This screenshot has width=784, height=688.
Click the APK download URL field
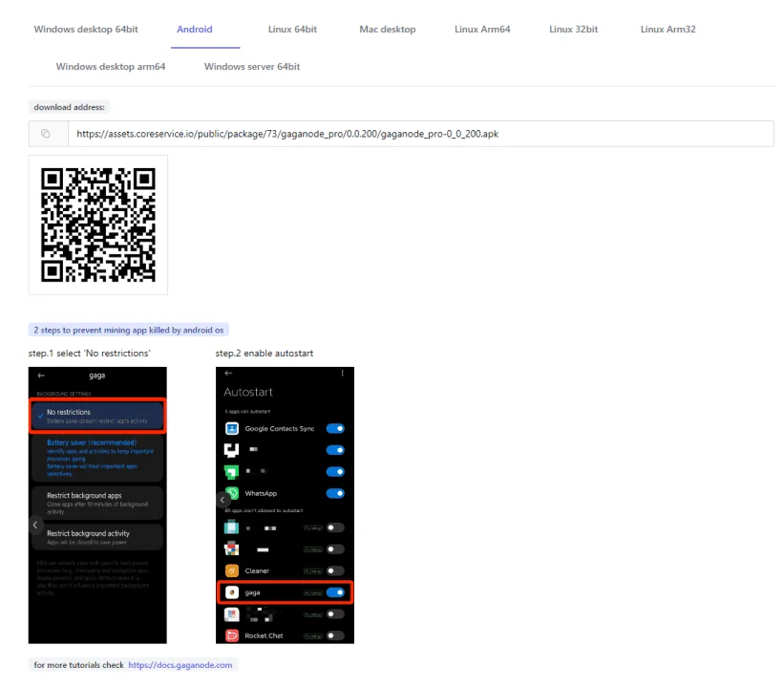tap(420, 134)
